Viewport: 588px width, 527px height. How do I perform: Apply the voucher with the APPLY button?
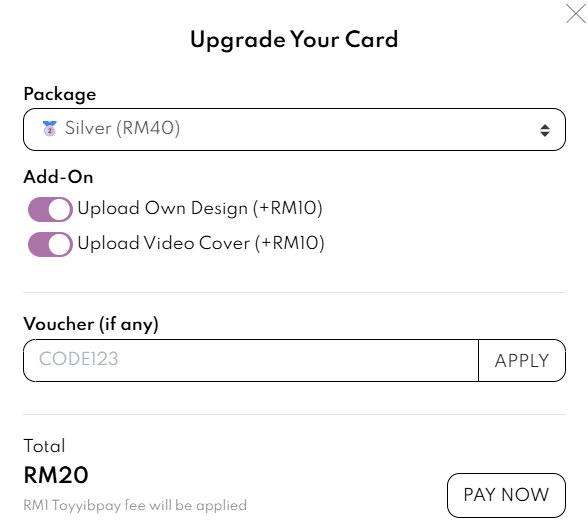(522, 360)
